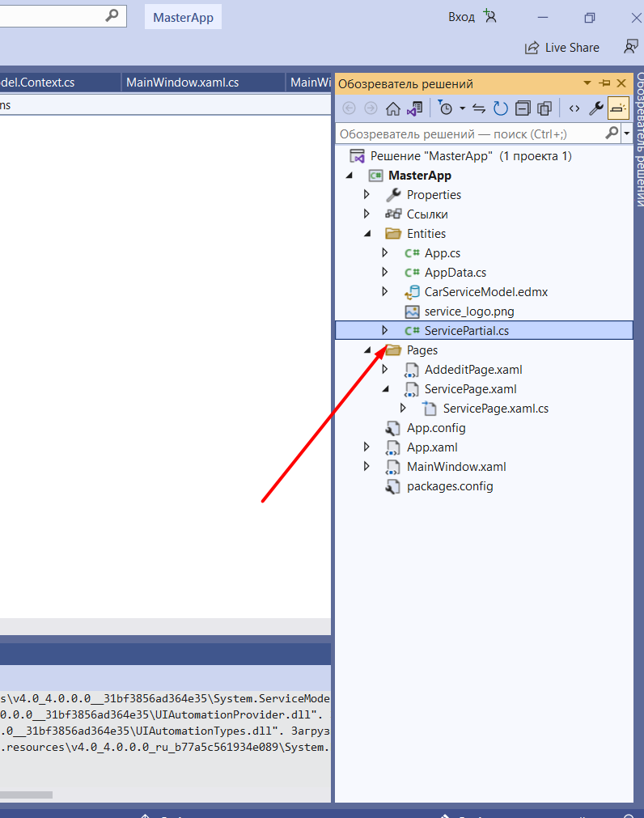Collapse the Entities folder
The image size is (644, 818).
(x=367, y=234)
